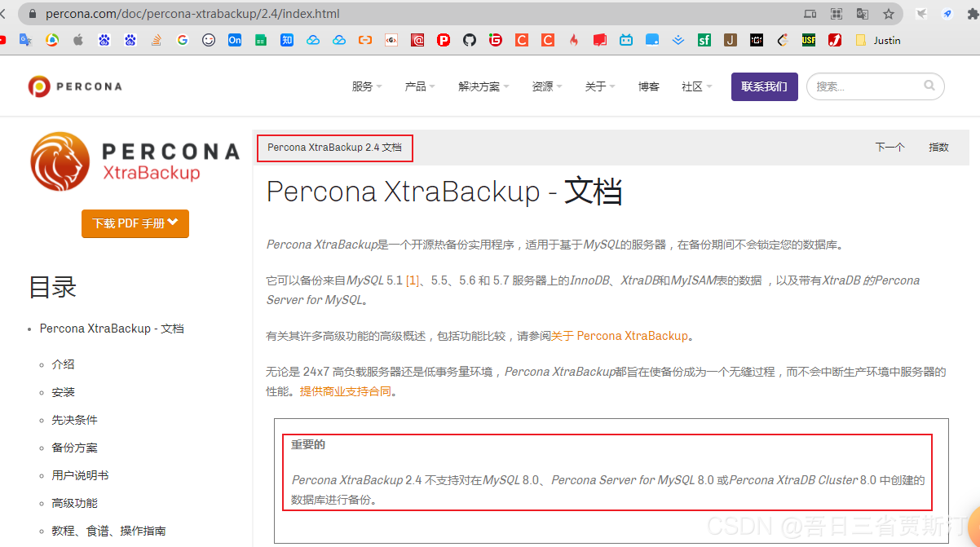The width and height of the screenshot is (980, 547).
Task: Open the red flame bookmark icon
Action: pos(574,40)
